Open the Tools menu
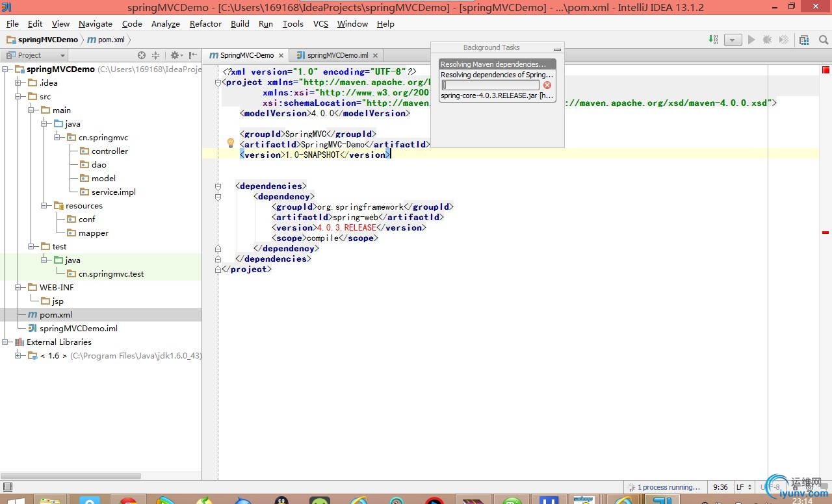This screenshot has width=832, height=504. coord(292,23)
